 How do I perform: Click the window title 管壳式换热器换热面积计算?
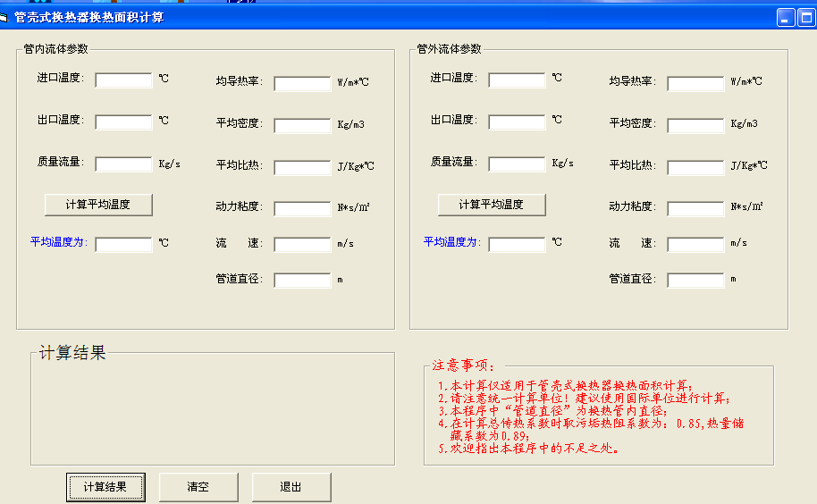click(x=89, y=18)
